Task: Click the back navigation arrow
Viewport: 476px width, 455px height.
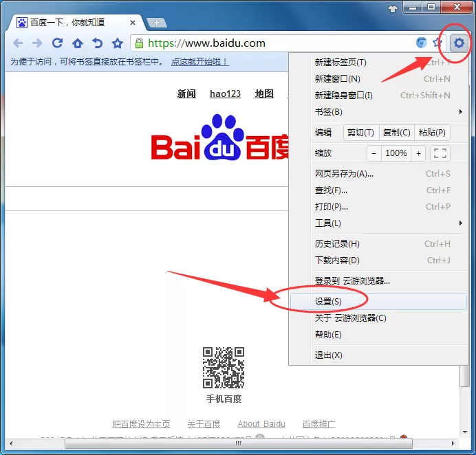Action: (18, 43)
